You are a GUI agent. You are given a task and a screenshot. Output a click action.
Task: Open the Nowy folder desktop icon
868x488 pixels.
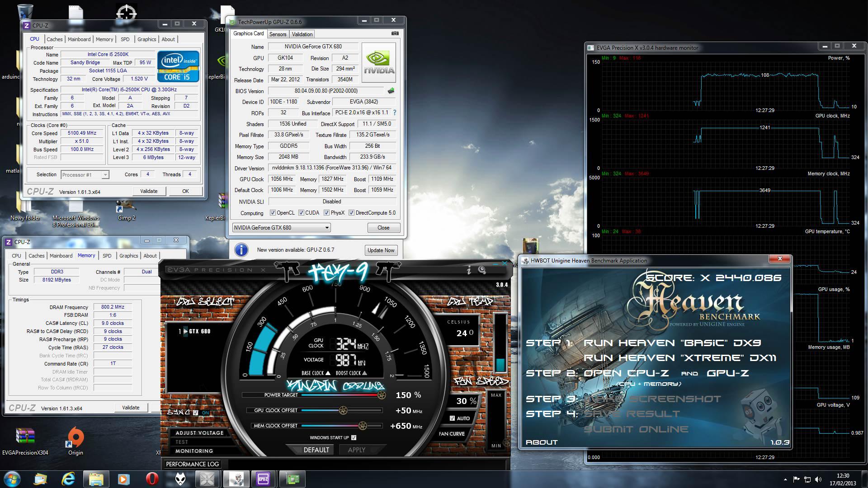click(x=25, y=210)
